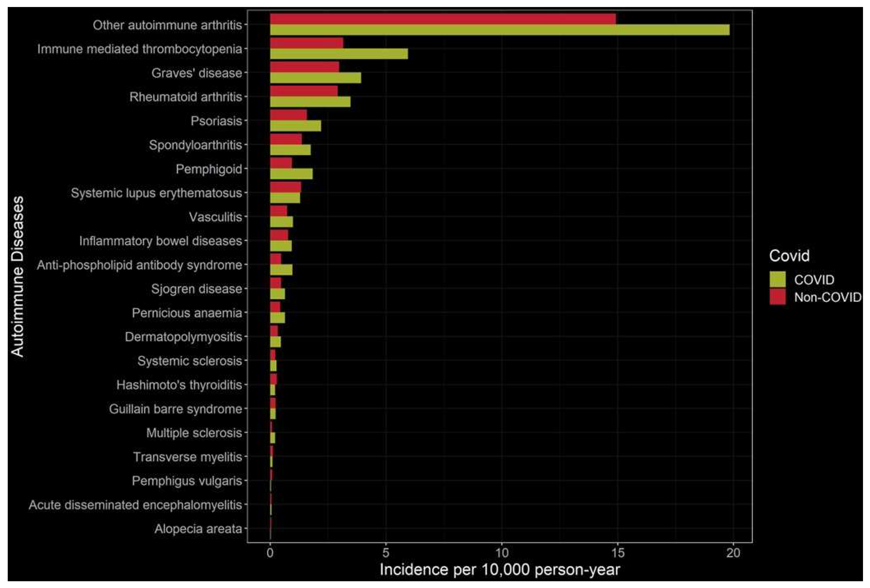The width and height of the screenshot is (870, 588).
Task: Click the Non-COVID bar for Other autoimmune arthritis
Action: click(443, 19)
